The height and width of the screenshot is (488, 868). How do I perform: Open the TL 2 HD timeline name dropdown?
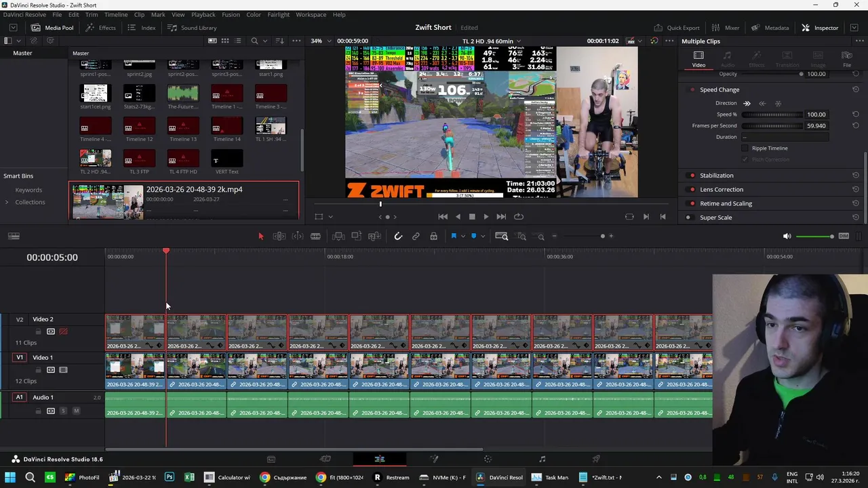tap(491, 41)
